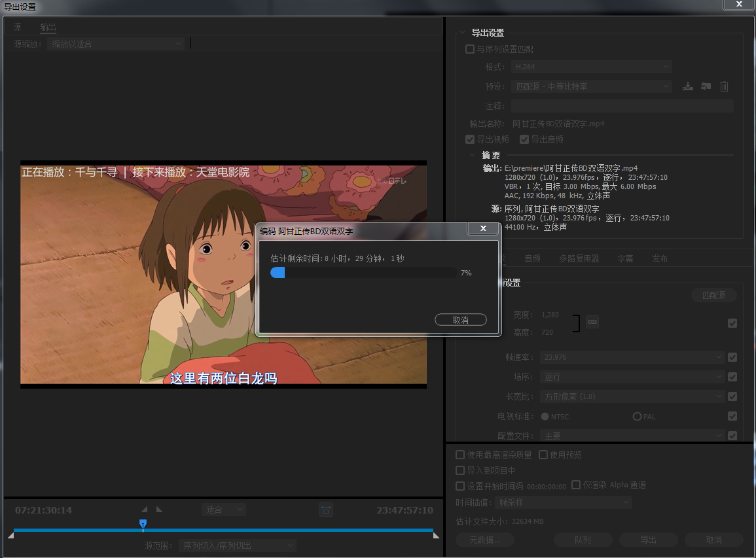Open the time interpolation dropdown
Screen dimensions: 756x558
563,502
